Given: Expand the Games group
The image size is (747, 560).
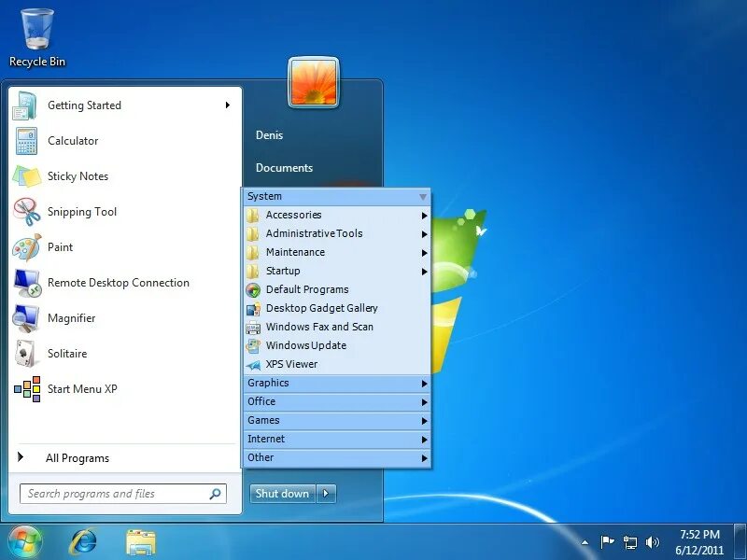Looking at the screenshot, I should coord(337,421).
